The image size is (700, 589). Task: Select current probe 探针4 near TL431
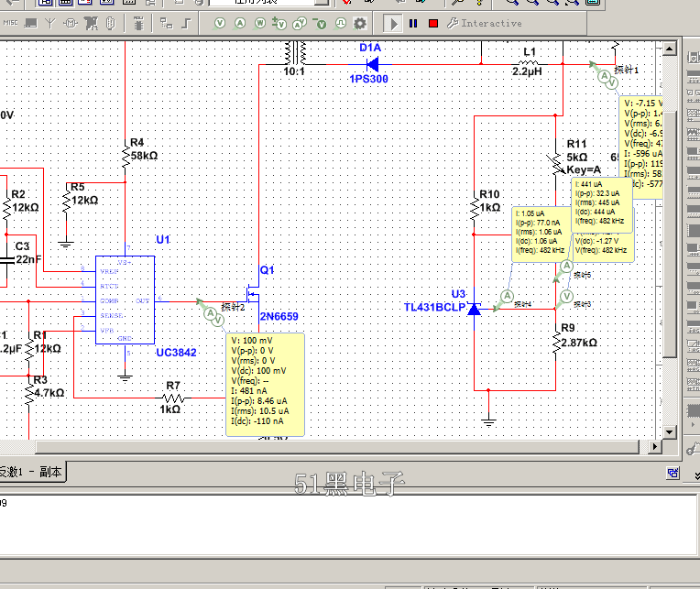click(x=505, y=300)
